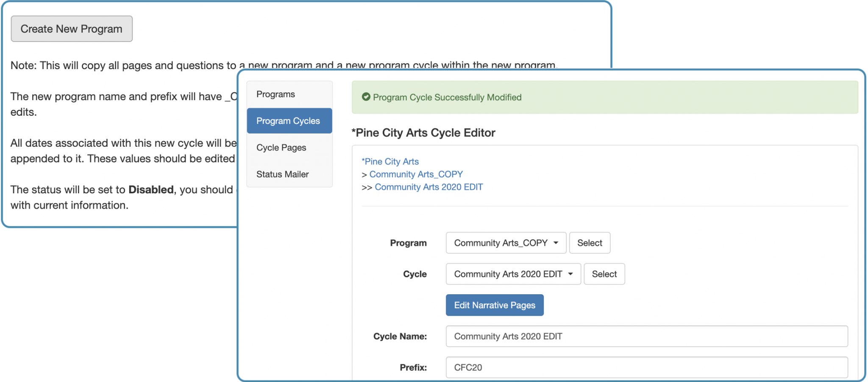This screenshot has height=382, width=868.
Task: Click Select button beside the Cycle dropdown
Action: tap(604, 274)
